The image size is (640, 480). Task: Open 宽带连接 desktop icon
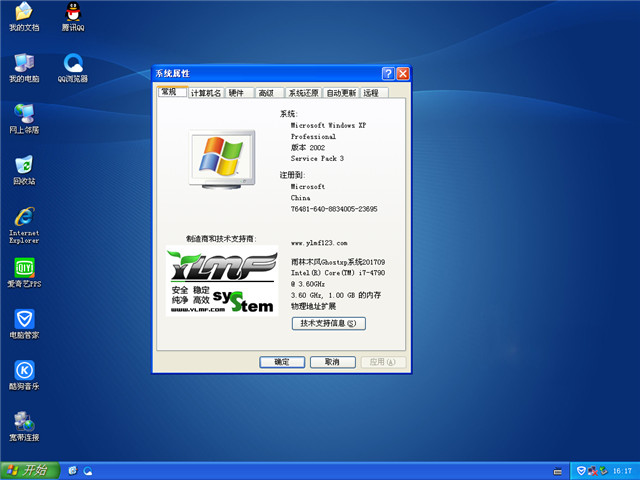24,427
